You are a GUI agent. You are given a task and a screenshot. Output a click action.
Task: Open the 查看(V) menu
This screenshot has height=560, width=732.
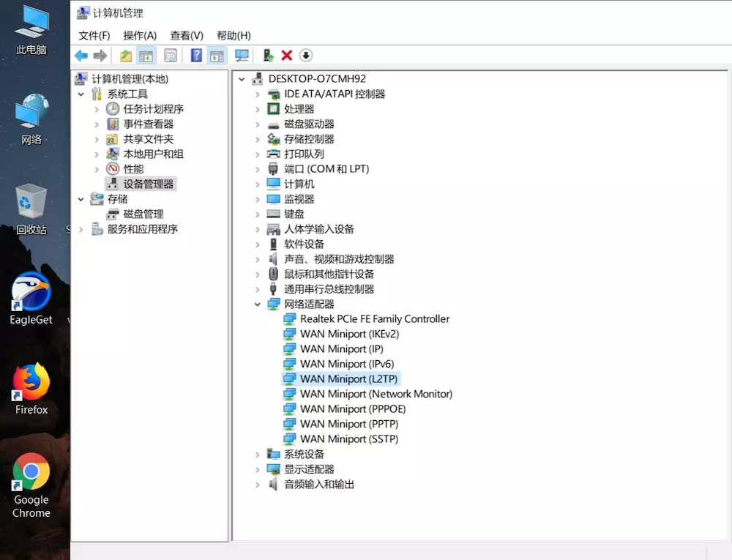click(x=186, y=35)
